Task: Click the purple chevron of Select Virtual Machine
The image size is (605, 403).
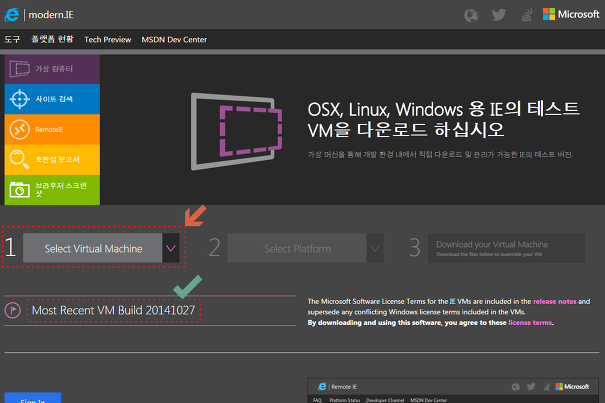Action: click(x=171, y=248)
